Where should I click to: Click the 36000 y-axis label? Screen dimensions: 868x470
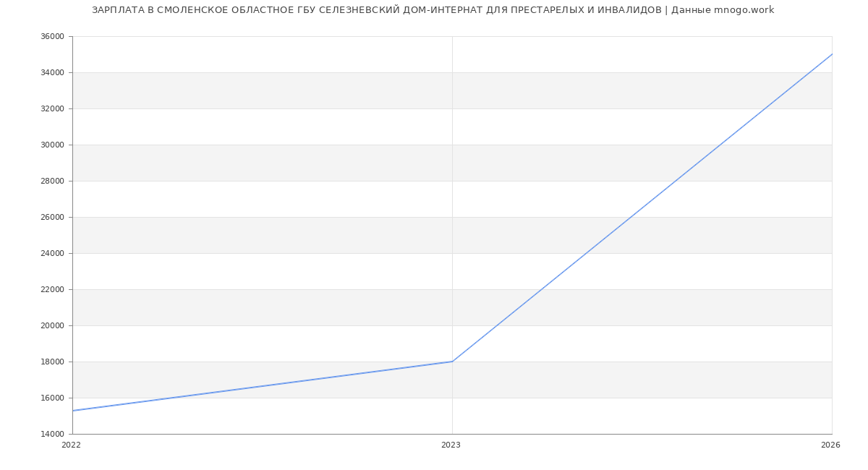click(x=52, y=37)
